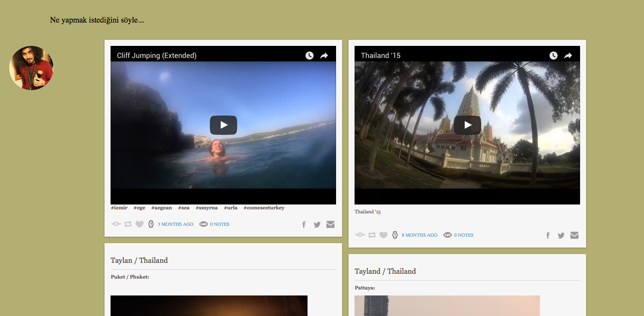Click the #comeseeturkey tag
The height and width of the screenshot is (316, 644).
[264, 208]
